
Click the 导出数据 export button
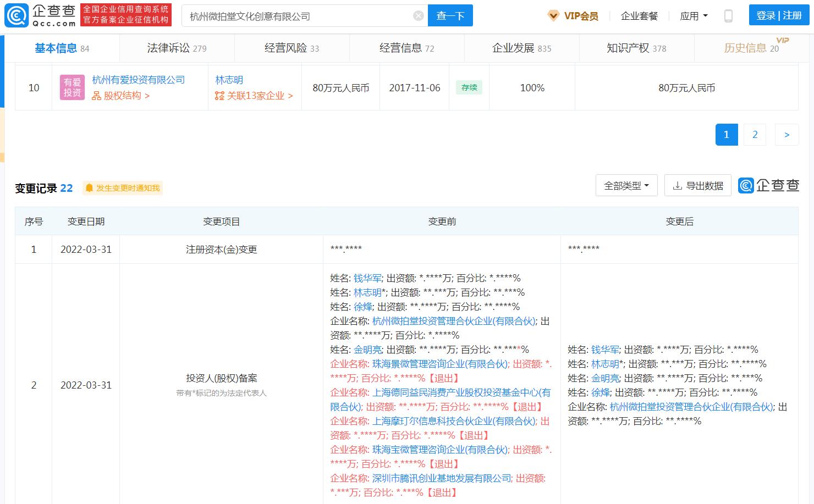click(x=697, y=186)
